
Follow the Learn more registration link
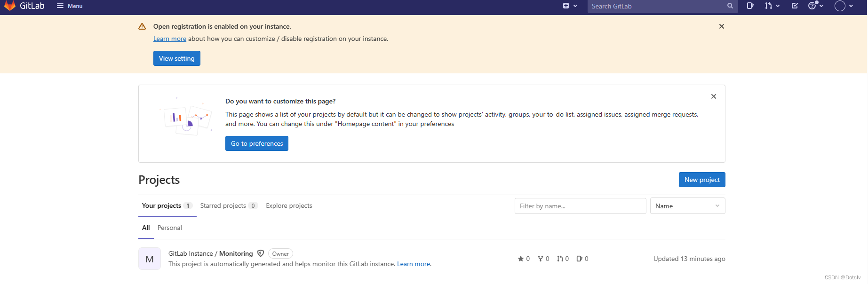coord(170,39)
